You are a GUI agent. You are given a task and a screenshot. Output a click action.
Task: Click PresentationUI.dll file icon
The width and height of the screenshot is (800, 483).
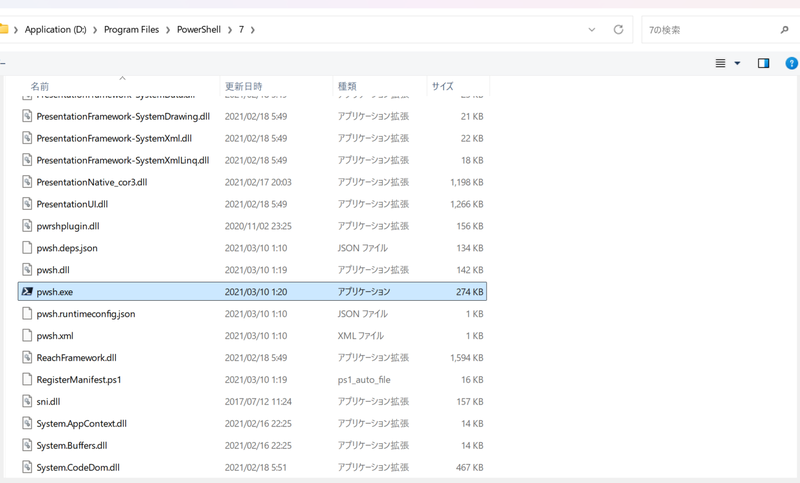click(27, 204)
